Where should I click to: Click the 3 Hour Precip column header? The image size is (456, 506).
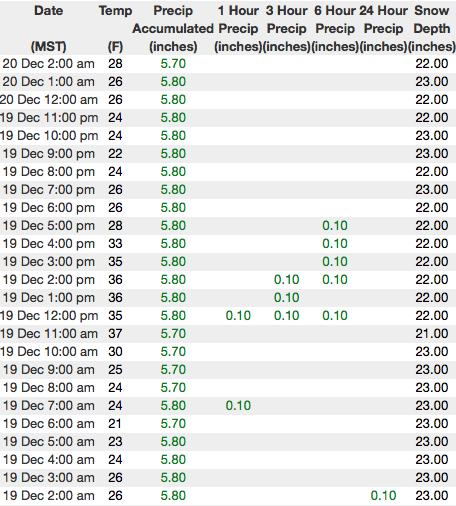[x=287, y=28]
